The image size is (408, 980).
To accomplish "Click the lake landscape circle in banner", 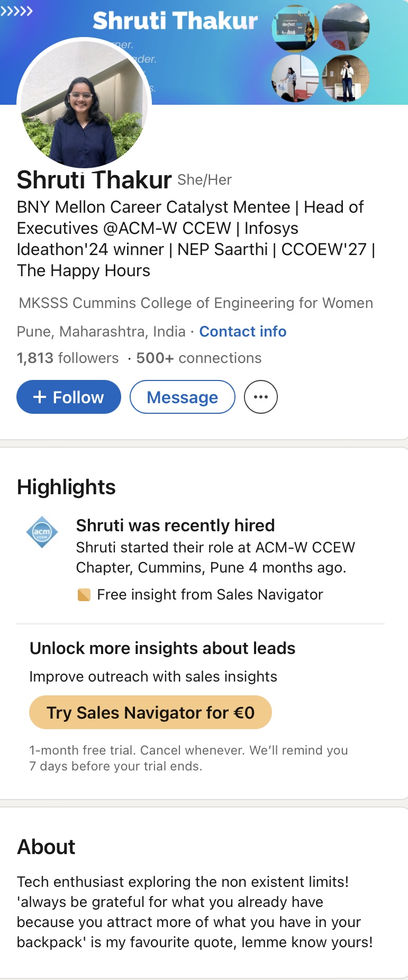I will click(x=346, y=27).
